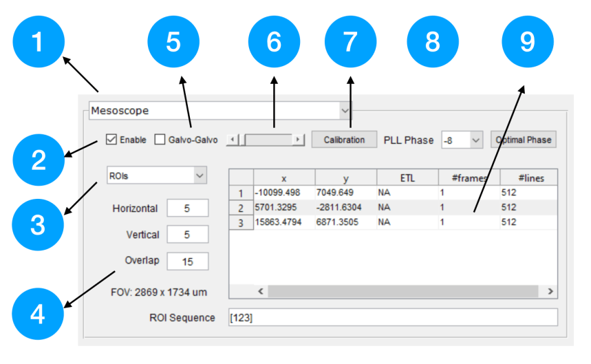The height and width of the screenshot is (364, 591).
Task: Click the slider's left arrow button
Action: coord(233,140)
